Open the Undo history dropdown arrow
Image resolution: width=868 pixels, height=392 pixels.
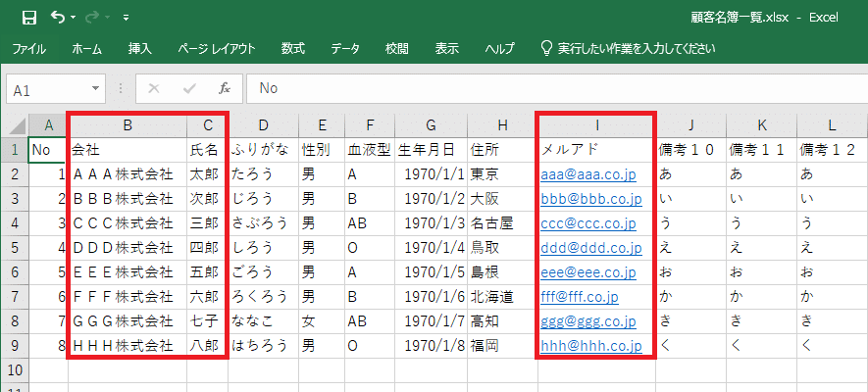point(74,18)
